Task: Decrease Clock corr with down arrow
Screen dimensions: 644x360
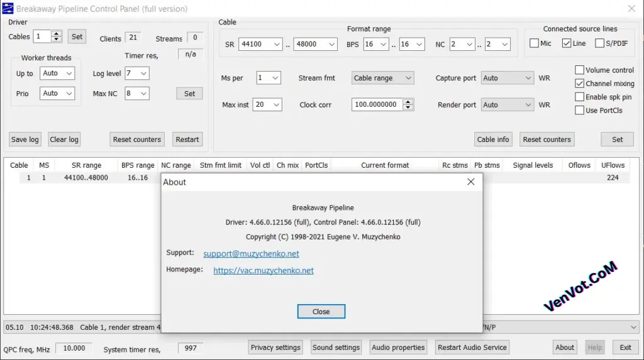Action: click(x=408, y=107)
